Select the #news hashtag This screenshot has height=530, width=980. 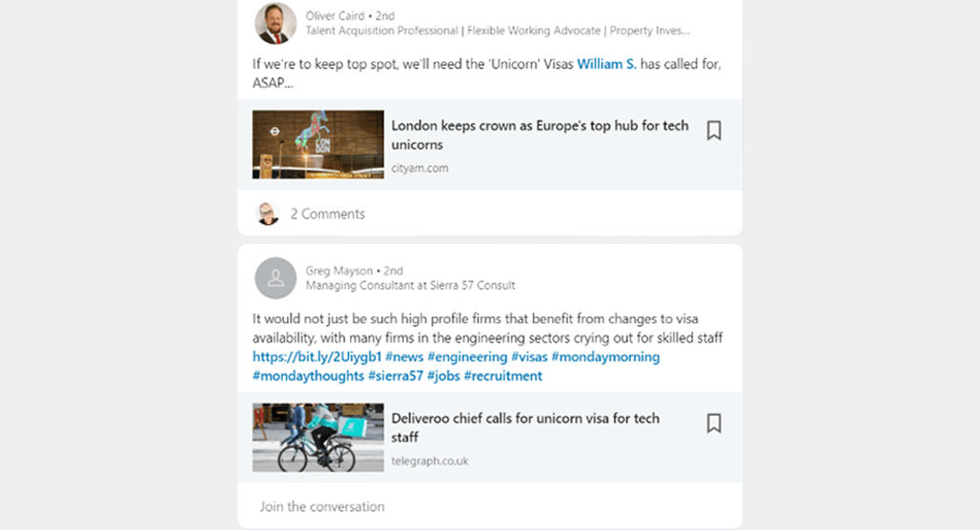404,357
